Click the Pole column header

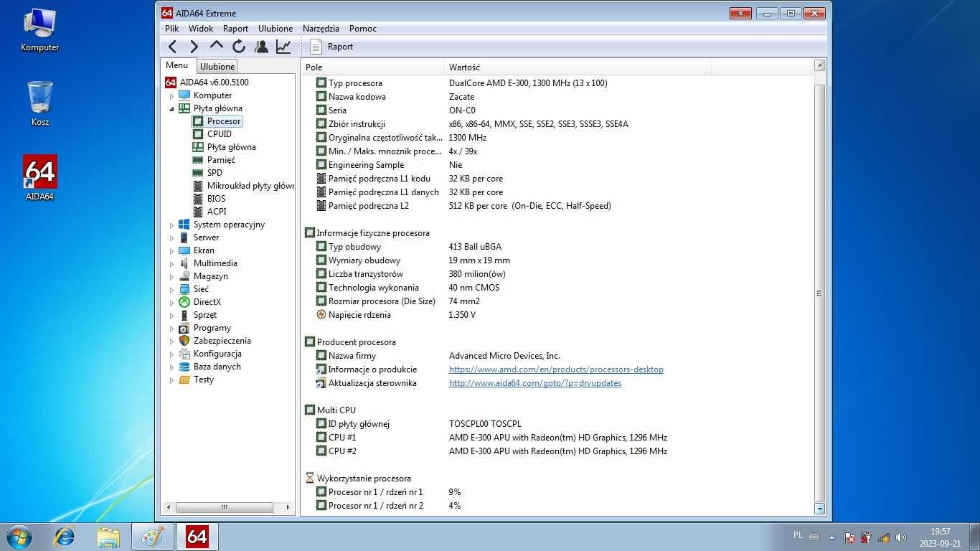coord(373,67)
